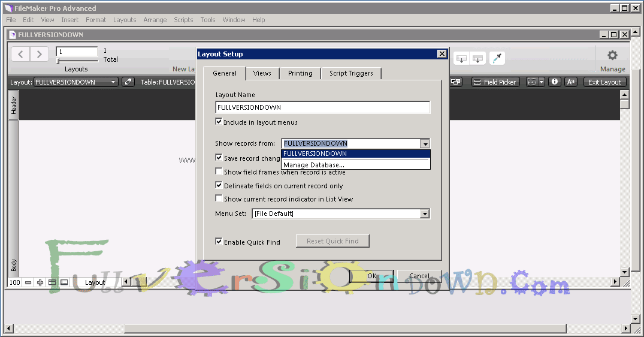Select FULLVERSIONDOWN in the dropdown list

356,154
